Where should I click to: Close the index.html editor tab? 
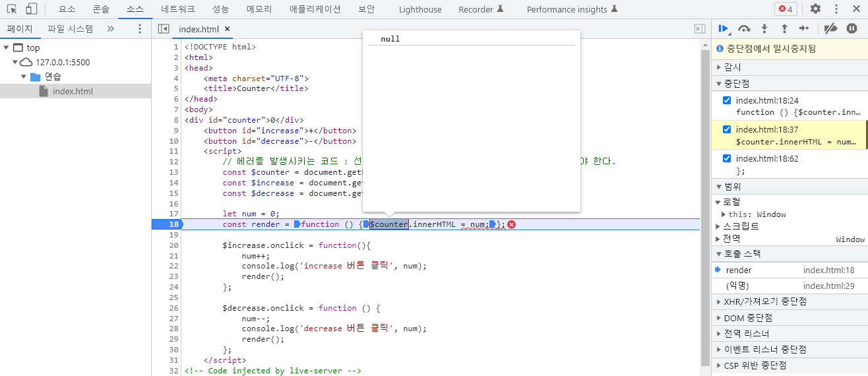point(228,29)
